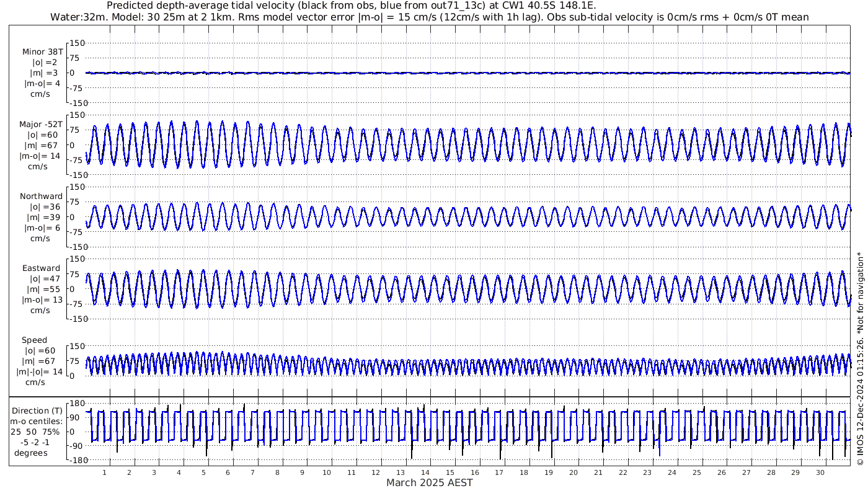
Task: Click '|o| =2' in the Minor panel
Action: [45, 63]
